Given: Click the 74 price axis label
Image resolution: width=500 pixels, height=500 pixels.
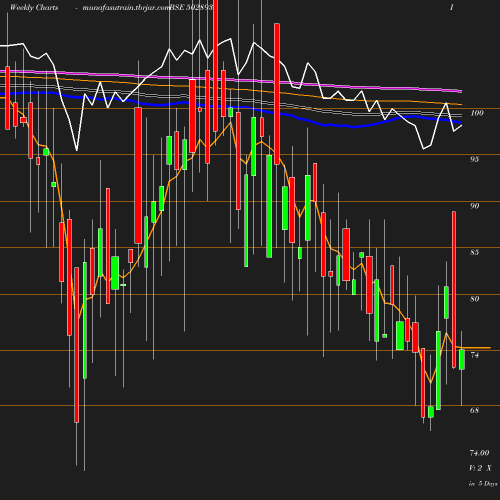Looking at the screenshot, I should (475, 355).
